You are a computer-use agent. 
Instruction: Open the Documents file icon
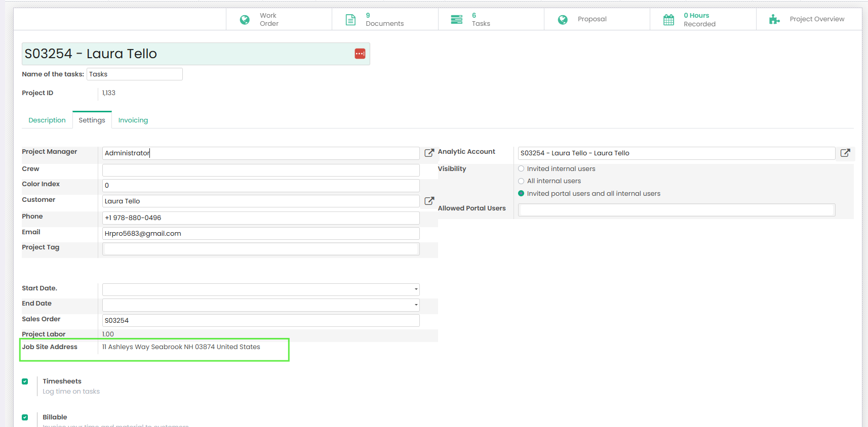point(350,20)
